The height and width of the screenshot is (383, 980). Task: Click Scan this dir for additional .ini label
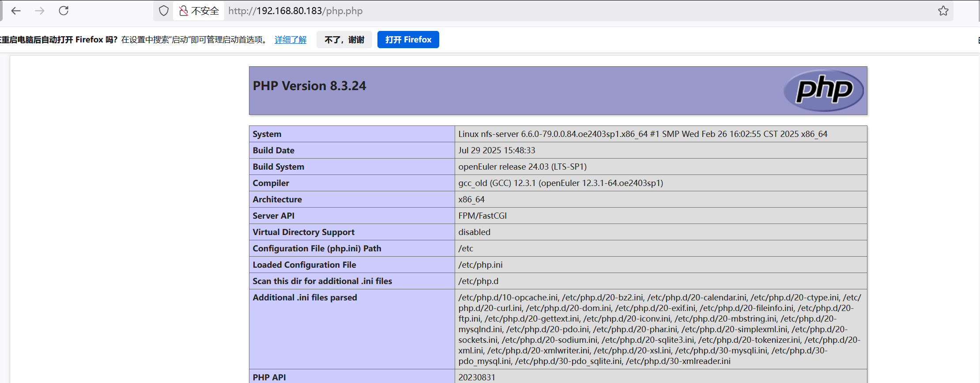(x=322, y=281)
